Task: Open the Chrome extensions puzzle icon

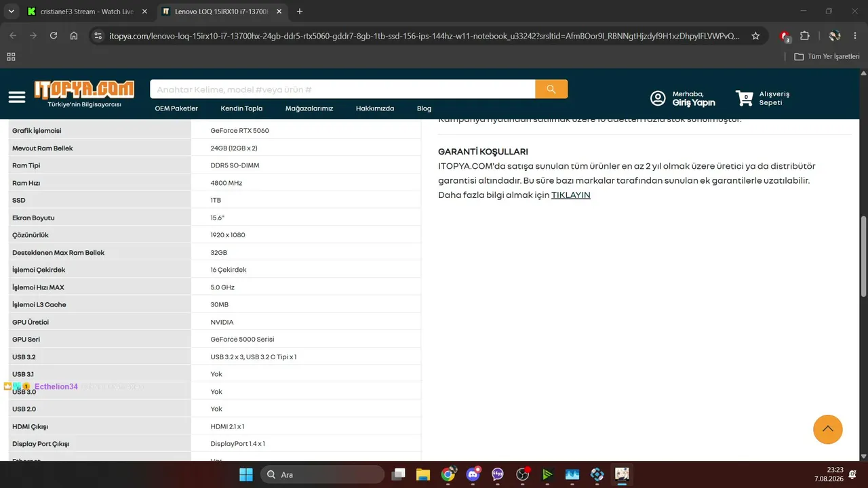Action: point(805,36)
